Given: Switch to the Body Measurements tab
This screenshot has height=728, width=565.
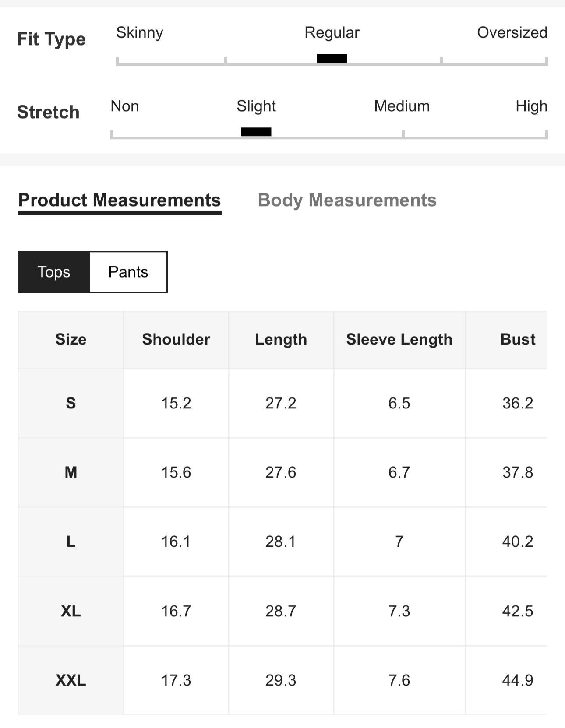Looking at the screenshot, I should click(347, 200).
